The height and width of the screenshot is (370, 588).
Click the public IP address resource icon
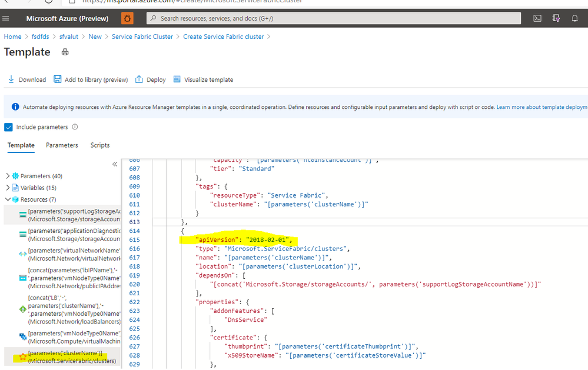click(x=23, y=278)
